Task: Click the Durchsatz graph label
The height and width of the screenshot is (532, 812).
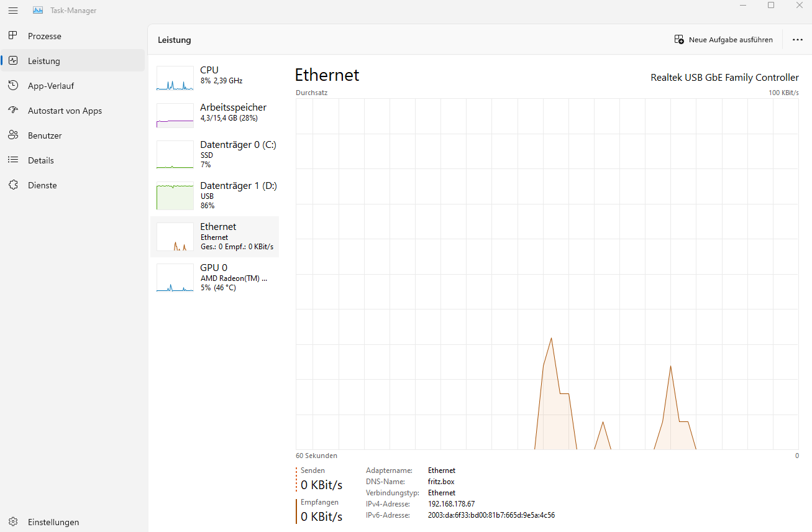Action: click(x=311, y=93)
